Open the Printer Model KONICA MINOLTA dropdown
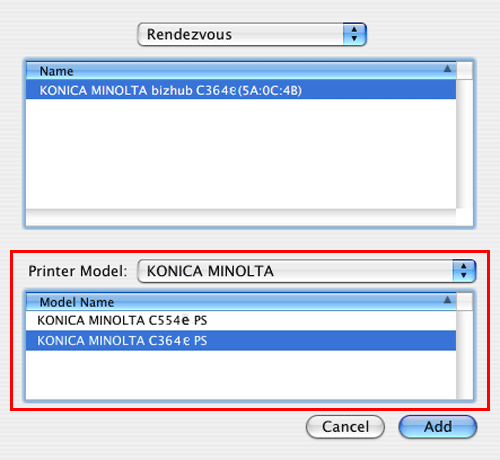Screen dimensions: 500x460 pos(307,271)
